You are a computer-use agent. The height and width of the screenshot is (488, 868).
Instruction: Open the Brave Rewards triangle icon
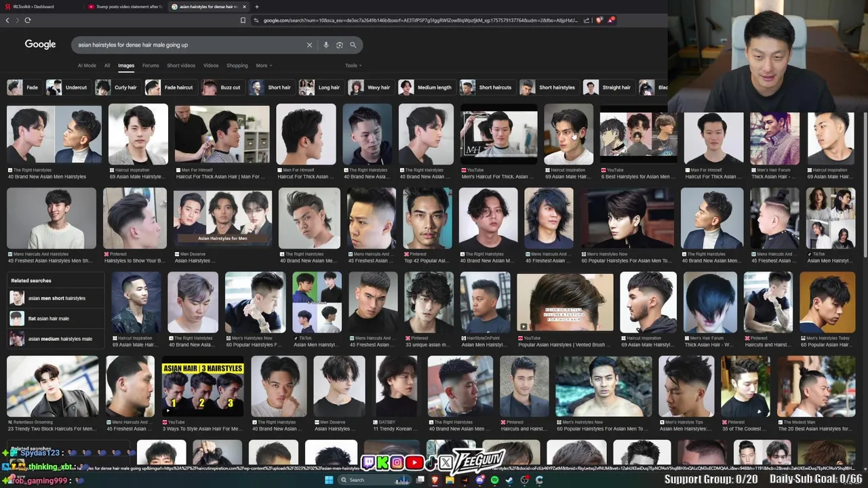tap(611, 20)
